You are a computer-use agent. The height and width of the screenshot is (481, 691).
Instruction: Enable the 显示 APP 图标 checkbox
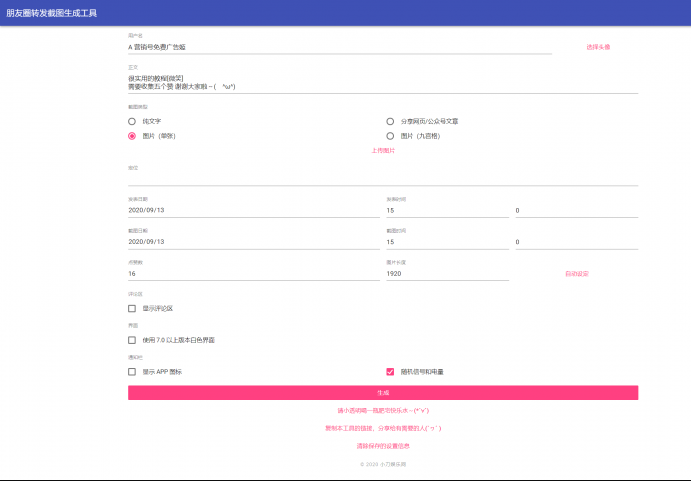[132, 371]
